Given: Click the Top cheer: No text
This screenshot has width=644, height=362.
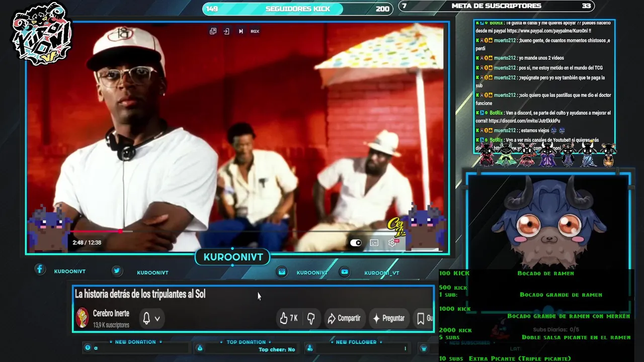Looking at the screenshot, I should pyautogui.click(x=277, y=349).
